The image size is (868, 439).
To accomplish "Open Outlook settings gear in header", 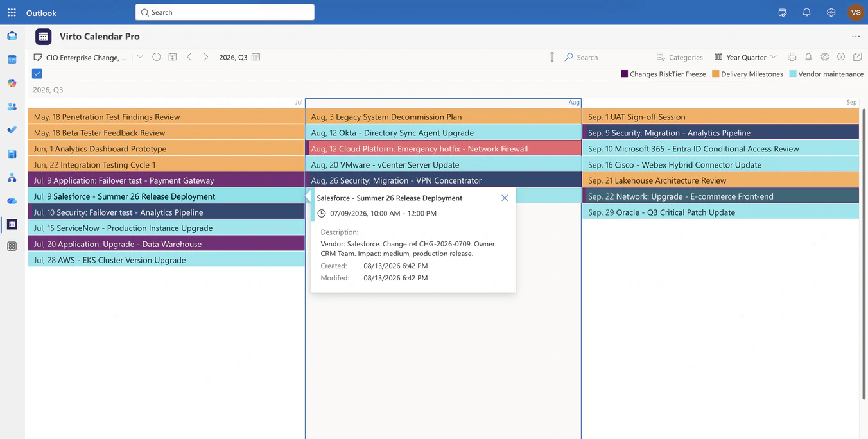I will (831, 12).
